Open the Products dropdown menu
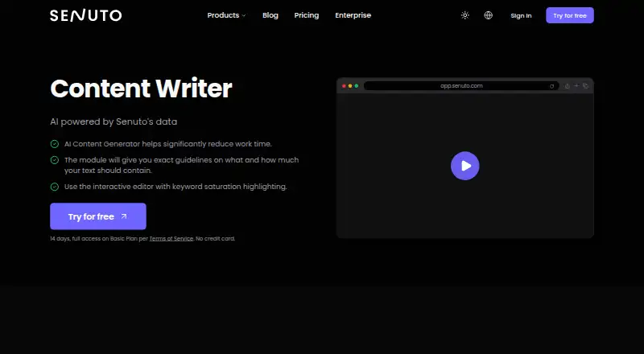Image resolution: width=644 pixels, height=354 pixels. click(x=226, y=15)
